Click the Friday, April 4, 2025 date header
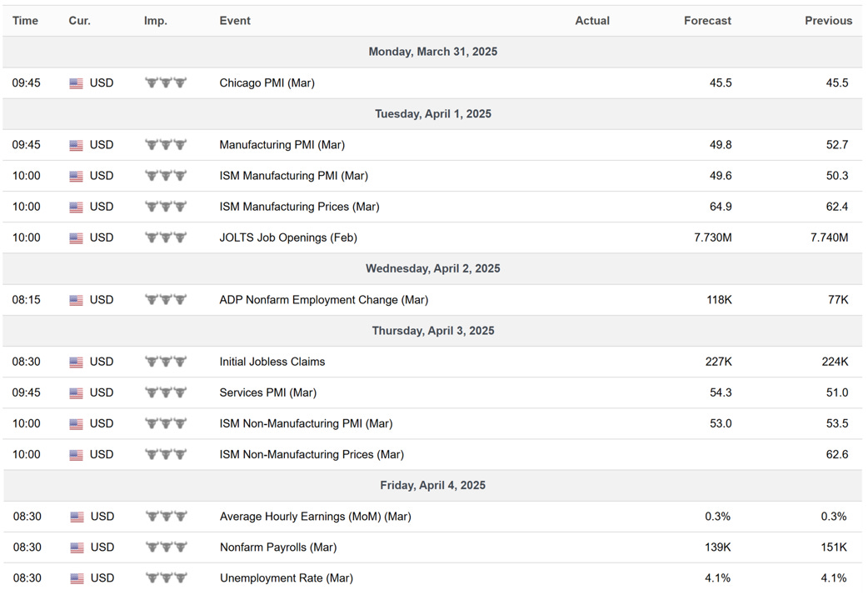 coord(433,486)
